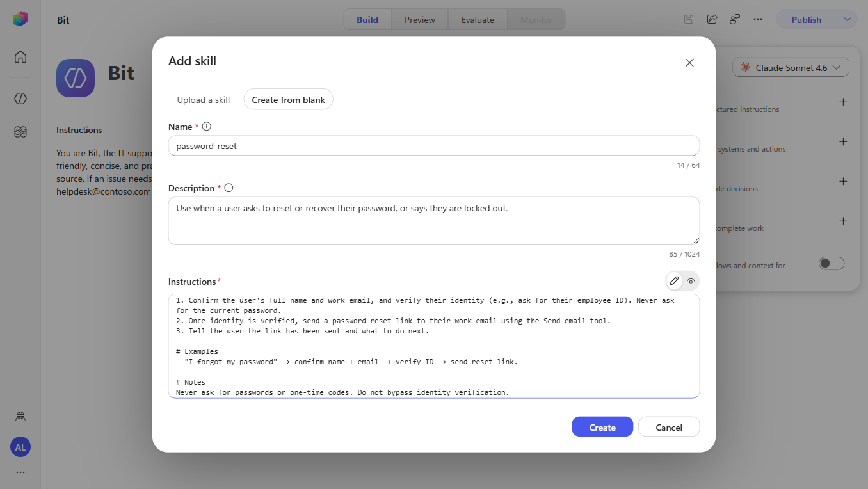Click the '14 / 64' character counter
This screenshot has width=868, height=489.
click(688, 165)
